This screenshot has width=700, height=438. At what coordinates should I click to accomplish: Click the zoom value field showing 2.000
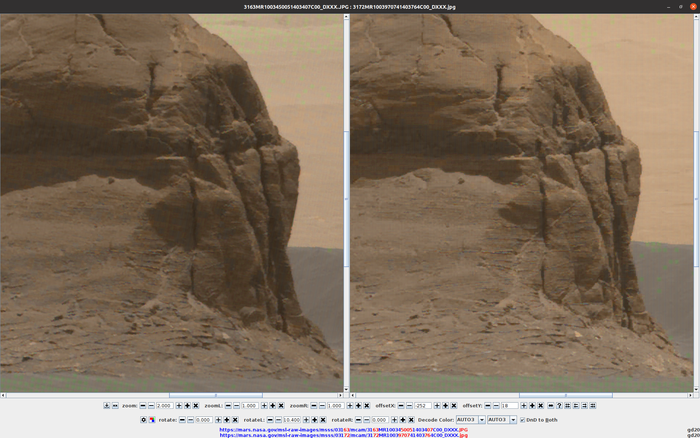(x=165, y=406)
